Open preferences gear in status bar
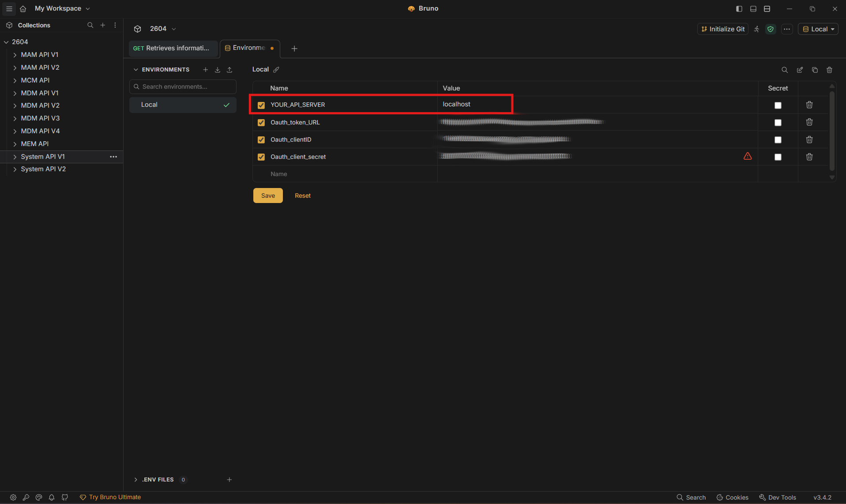Screen dimensions: 846x504 tap(13, 497)
